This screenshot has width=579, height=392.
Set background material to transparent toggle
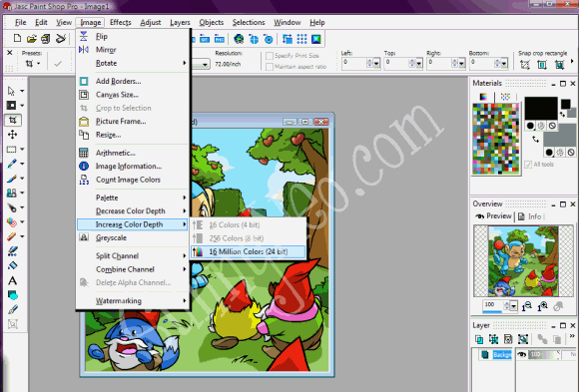click(x=571, y=152)
